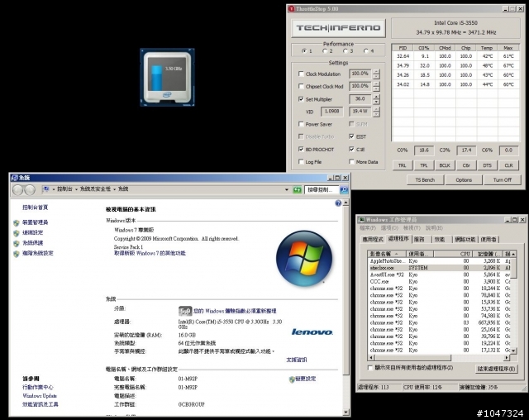
Task: Open 選項(O) menu in Task Manager
Action: tap(389, 228)
